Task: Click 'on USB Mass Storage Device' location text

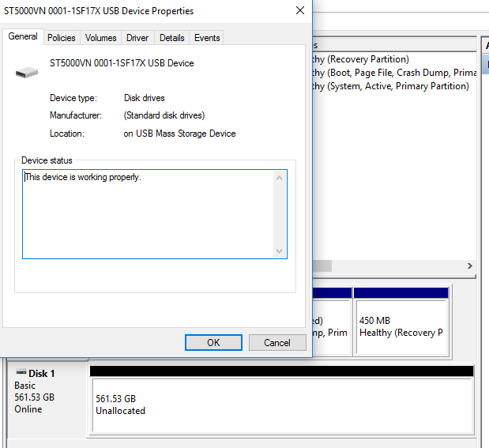Action: click(x=179, y=134)
